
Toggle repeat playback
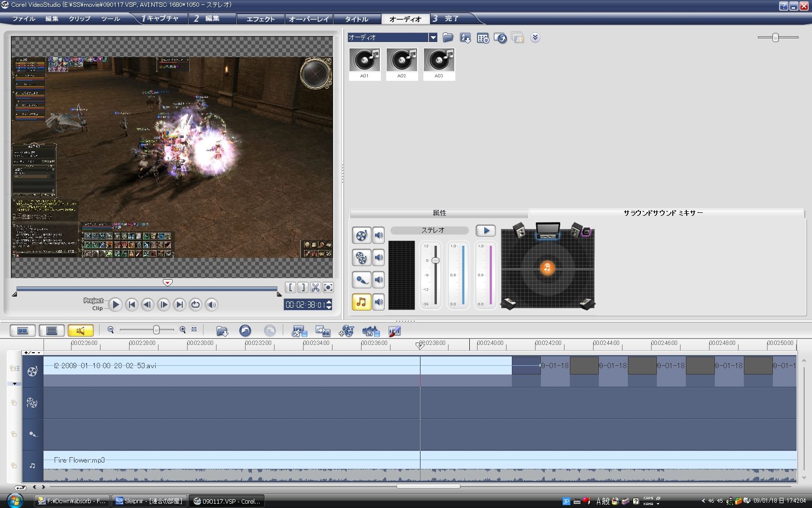(195, 304)
